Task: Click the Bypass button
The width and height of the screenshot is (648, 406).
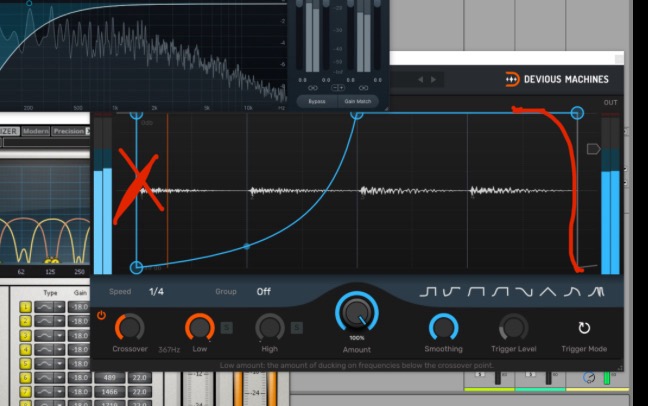Action: pos(317,101)
